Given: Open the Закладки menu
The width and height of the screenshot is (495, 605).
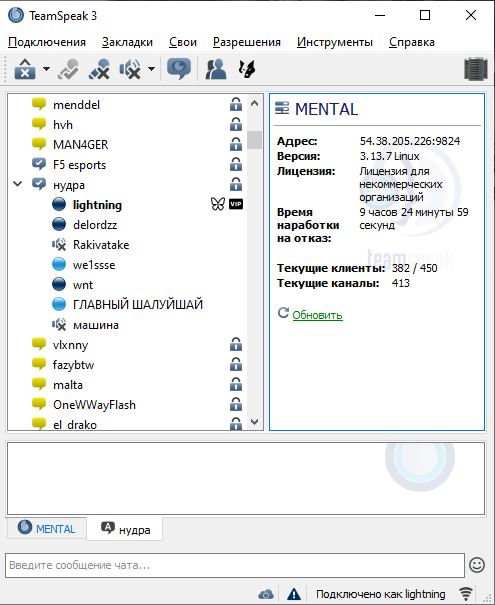Looking at the screenshot, I should click(127, 42).
